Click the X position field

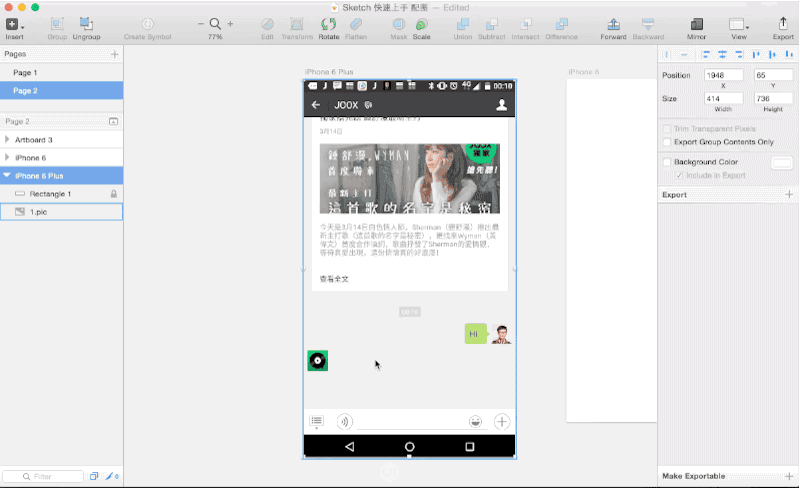coord(723,75)
